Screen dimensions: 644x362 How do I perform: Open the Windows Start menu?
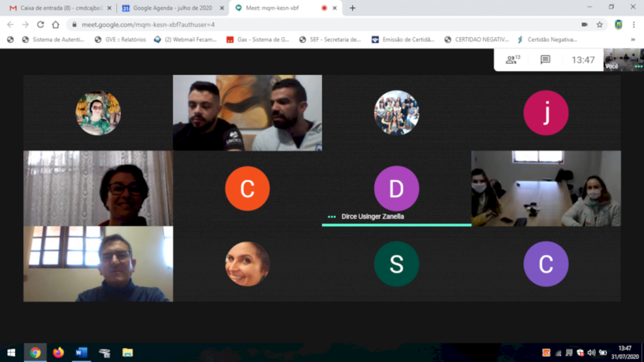coord(11,353)
